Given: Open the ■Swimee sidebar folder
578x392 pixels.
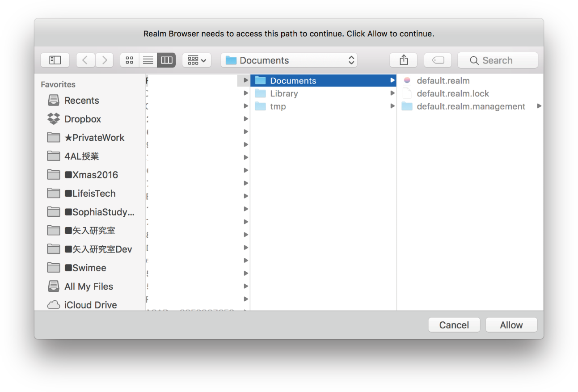Looking at the screenshot, I should coord(85,268).
